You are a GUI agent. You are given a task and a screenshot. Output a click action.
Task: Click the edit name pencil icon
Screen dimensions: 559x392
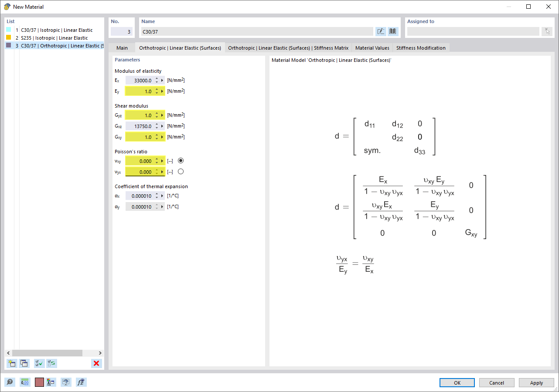pyautogui.click(x=381, y=31)
